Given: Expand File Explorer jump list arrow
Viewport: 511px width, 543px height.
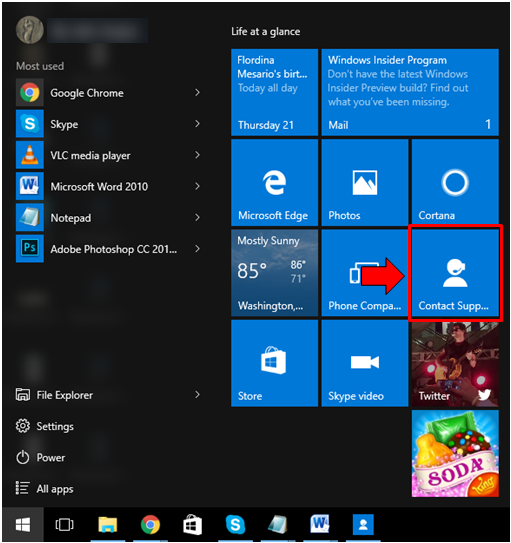Looking at the screenshot, I should [x=197, y=394].
